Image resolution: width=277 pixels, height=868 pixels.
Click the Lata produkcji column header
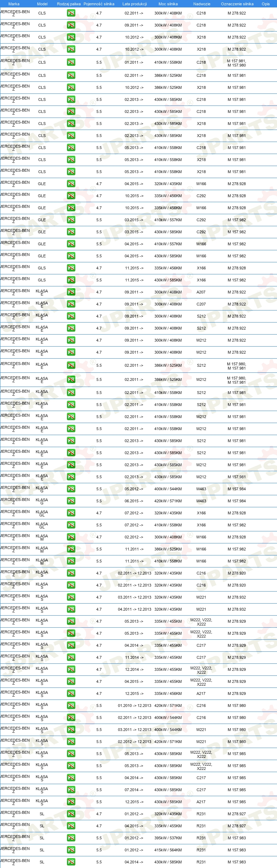pos(135,4)
